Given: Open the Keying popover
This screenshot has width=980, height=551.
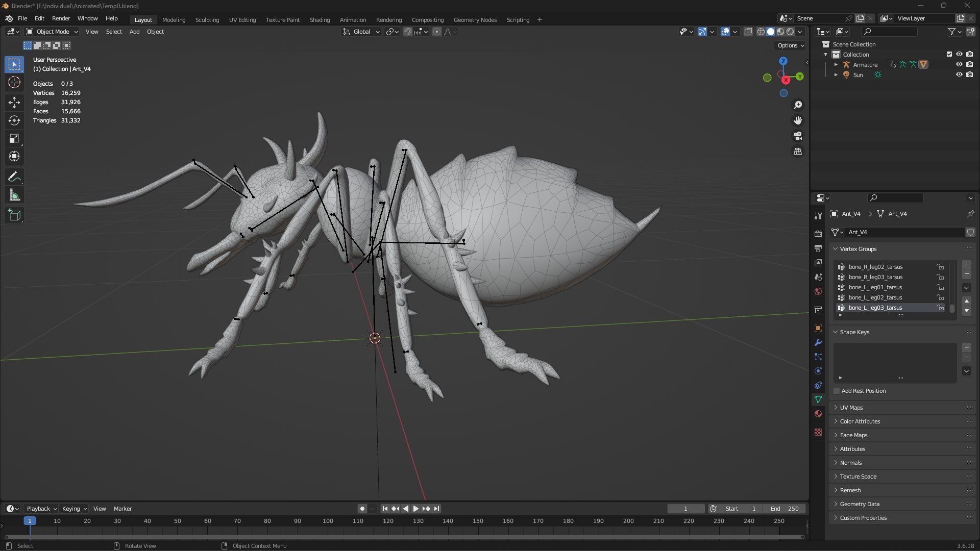Looking at the screenshot, I should pos(74,509).
